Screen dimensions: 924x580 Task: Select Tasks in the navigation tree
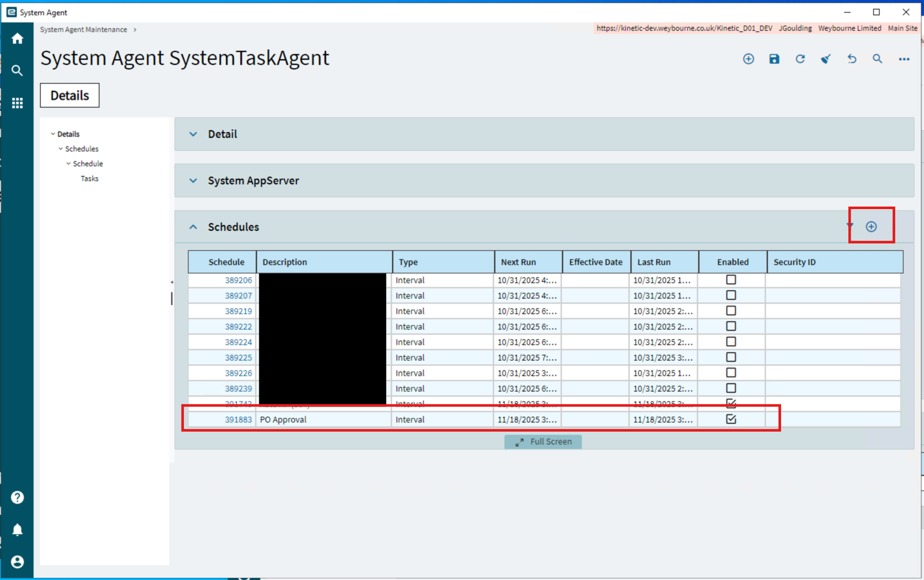click(x=90, y=178)
